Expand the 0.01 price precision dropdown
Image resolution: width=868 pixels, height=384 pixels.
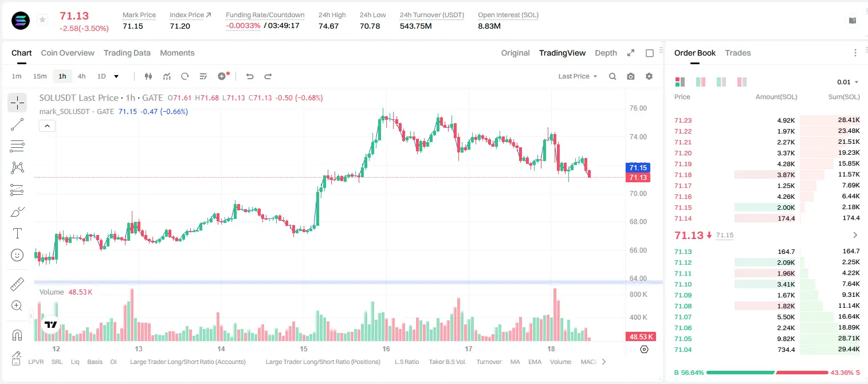848,82
